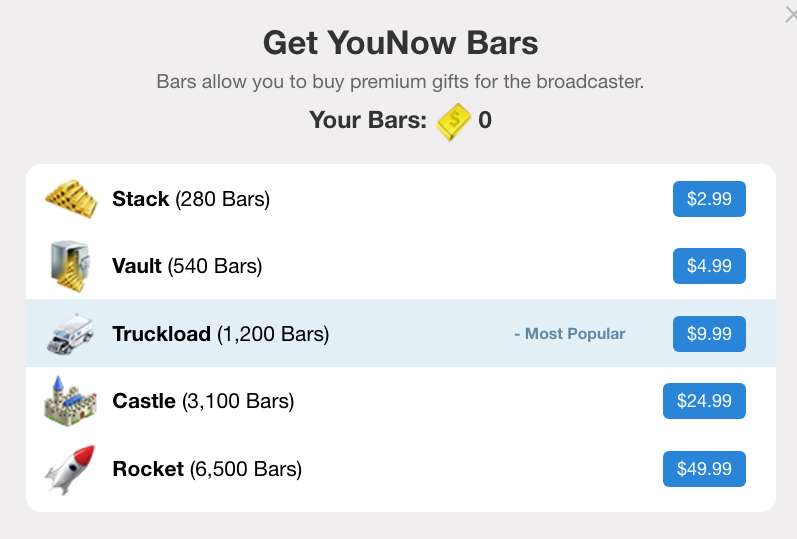This screenshot has width=797, height=539.
Task: Click the Your Bars balance count
Action: [x=485, y=120]
